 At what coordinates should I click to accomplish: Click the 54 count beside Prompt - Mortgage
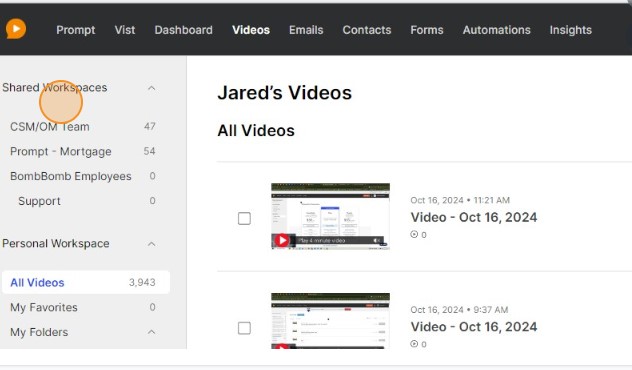[x=149, y=151]
